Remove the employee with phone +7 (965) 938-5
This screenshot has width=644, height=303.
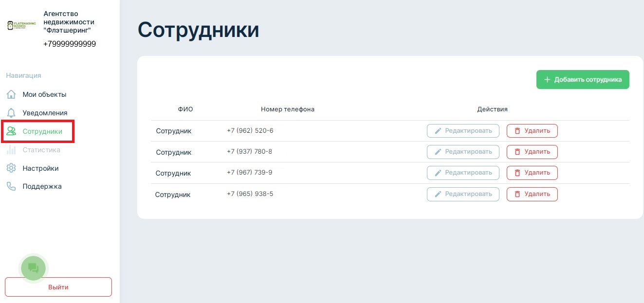532,194
